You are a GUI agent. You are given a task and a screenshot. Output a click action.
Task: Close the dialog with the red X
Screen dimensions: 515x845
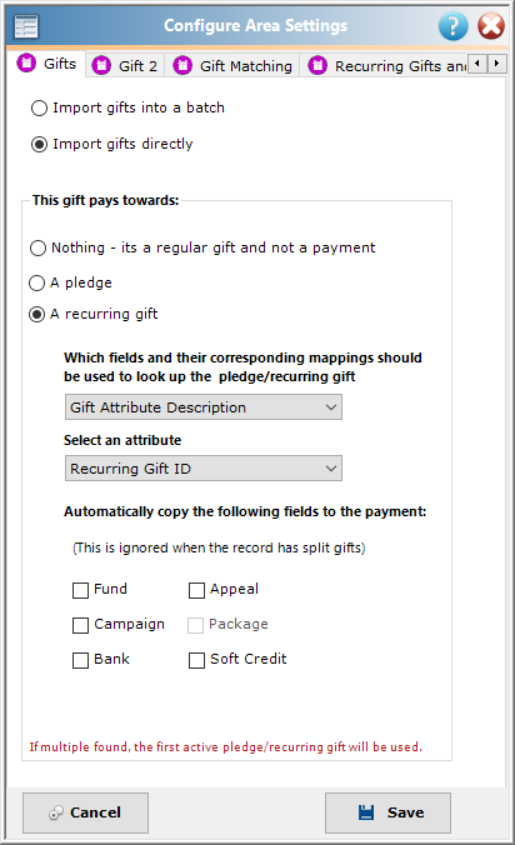point(491,26)
